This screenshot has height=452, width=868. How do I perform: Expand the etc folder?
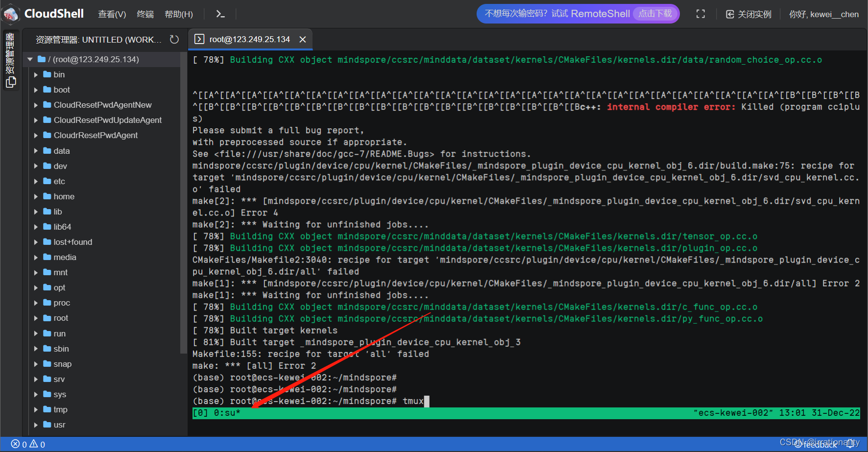pos(36,181)
